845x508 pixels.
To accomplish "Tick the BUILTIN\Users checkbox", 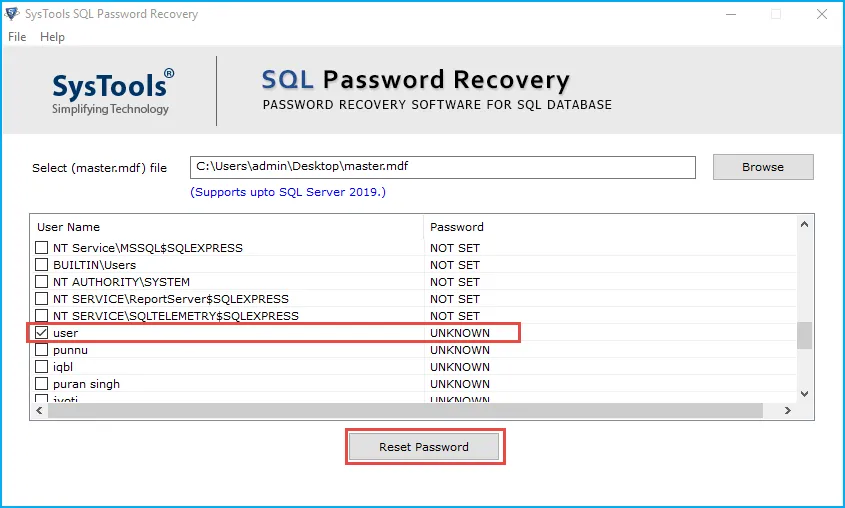I will (x=42, y=265).
